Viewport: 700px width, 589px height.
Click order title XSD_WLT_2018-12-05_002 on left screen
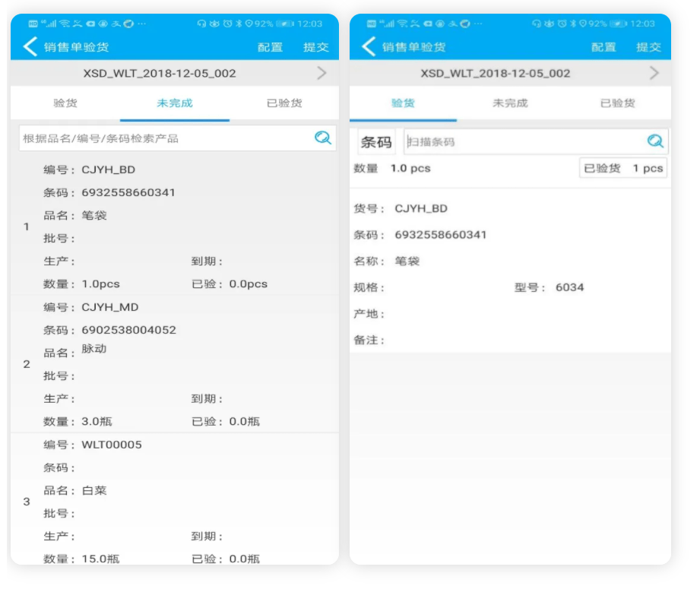(160, 73)
